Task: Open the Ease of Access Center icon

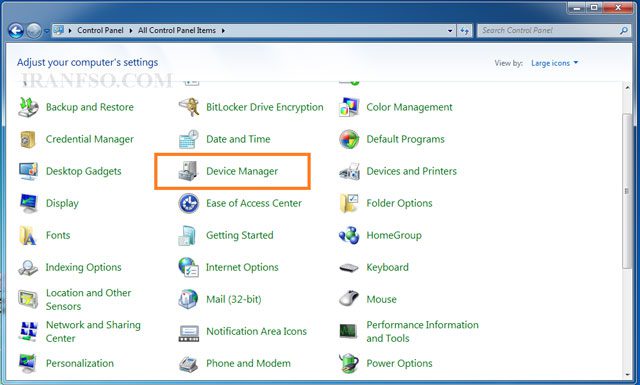Action: pyautogui.click(x=189, y=203)
